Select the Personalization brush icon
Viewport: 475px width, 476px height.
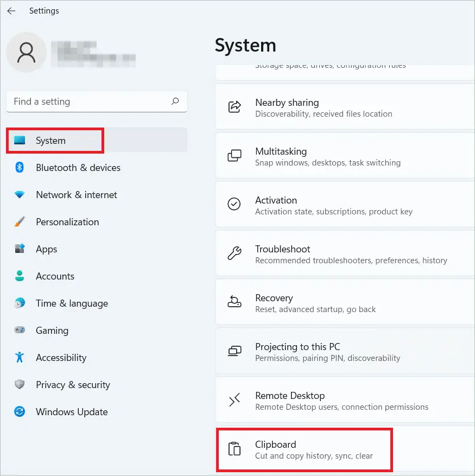coord(21,222)
